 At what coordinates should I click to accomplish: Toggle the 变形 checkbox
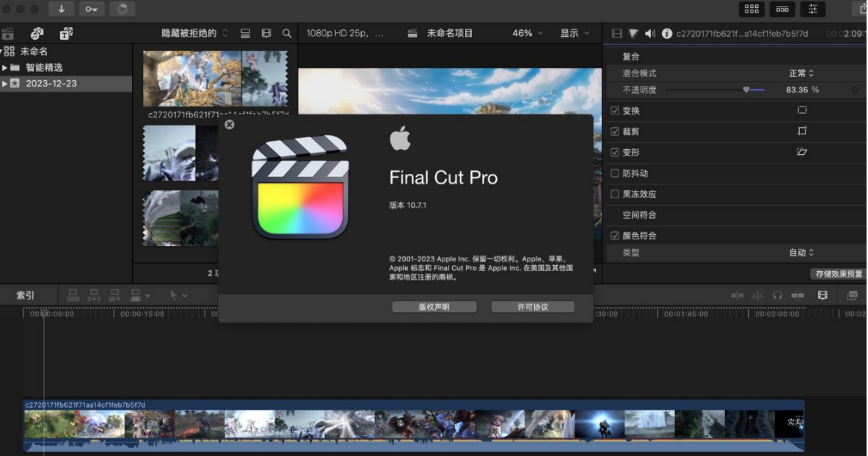pos(614,153)
